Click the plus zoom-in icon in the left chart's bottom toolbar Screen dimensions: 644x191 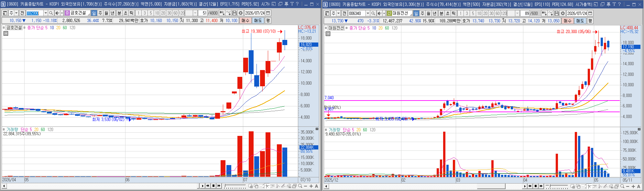click(311, 186)
